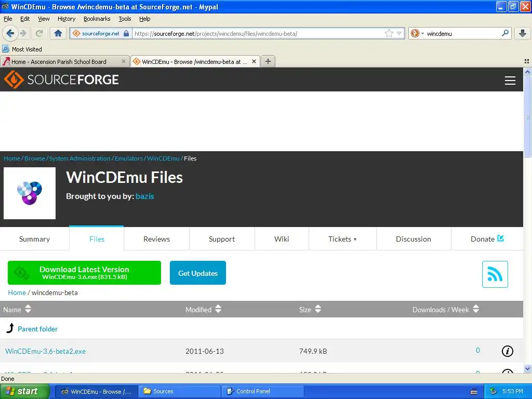Click the bazis author link
The height and width of the screenshot is (399, 532).
coord(144,196)
